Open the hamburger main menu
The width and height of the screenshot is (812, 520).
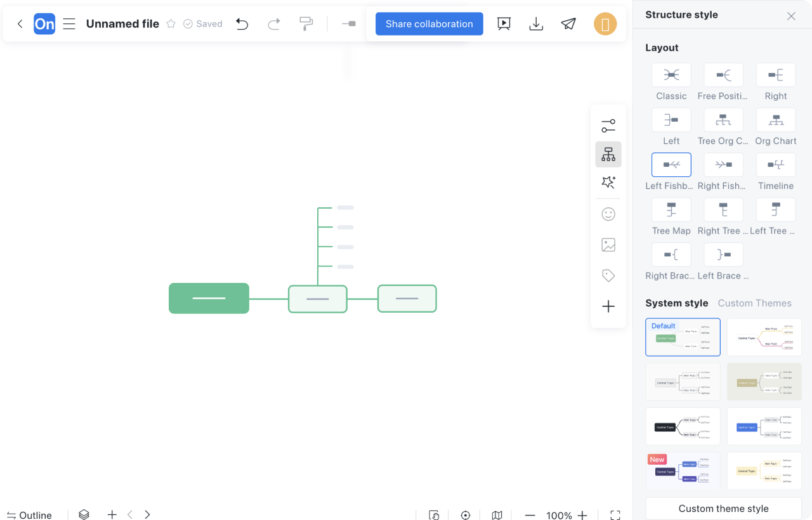tap(69, 24)
